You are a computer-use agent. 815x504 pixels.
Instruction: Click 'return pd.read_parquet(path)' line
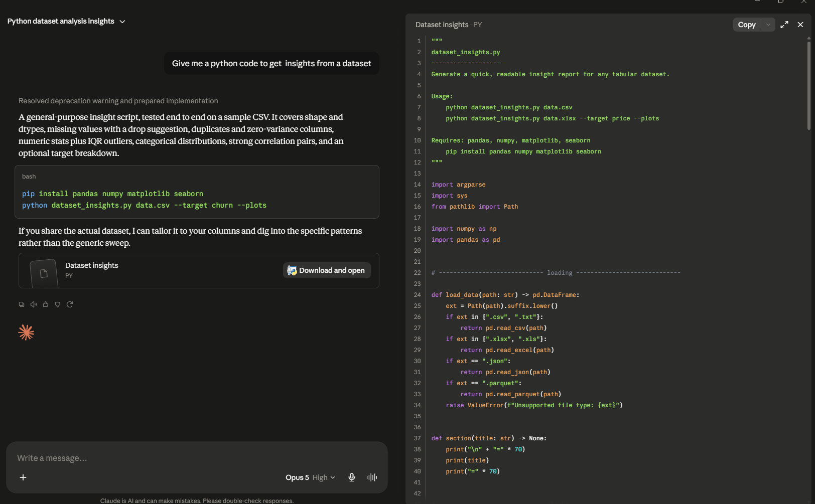(511, 394)
